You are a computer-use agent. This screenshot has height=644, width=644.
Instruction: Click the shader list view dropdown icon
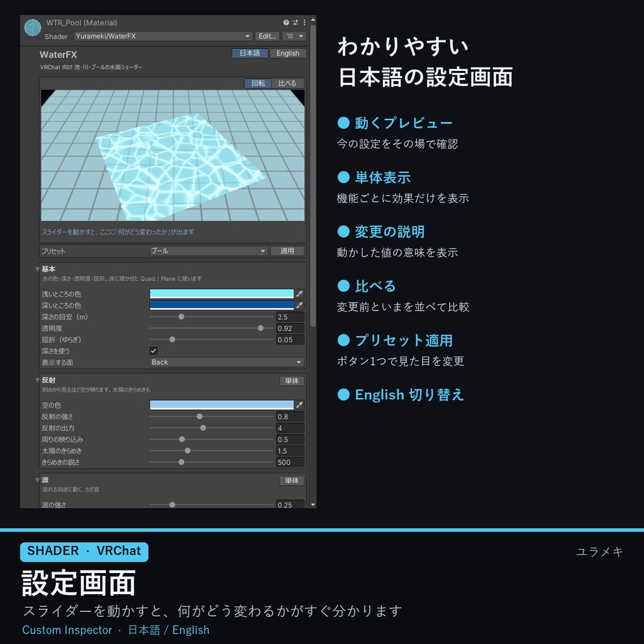tap(294, 36)
